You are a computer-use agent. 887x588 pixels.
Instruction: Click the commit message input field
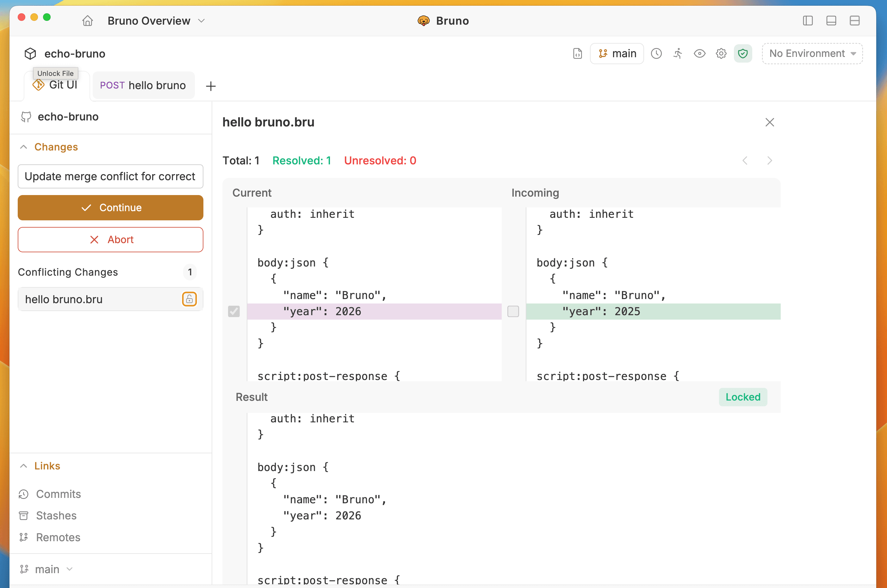coord(110,176)
